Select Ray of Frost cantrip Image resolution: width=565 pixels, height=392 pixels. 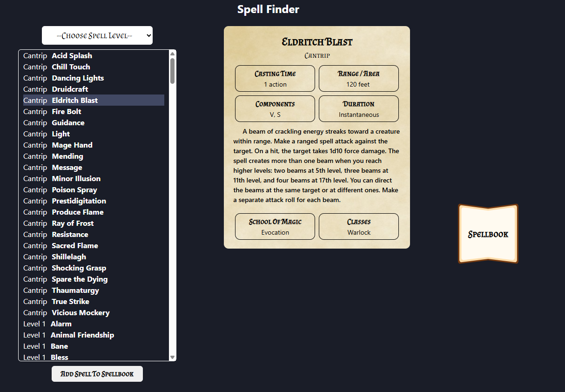coord(73,223)
